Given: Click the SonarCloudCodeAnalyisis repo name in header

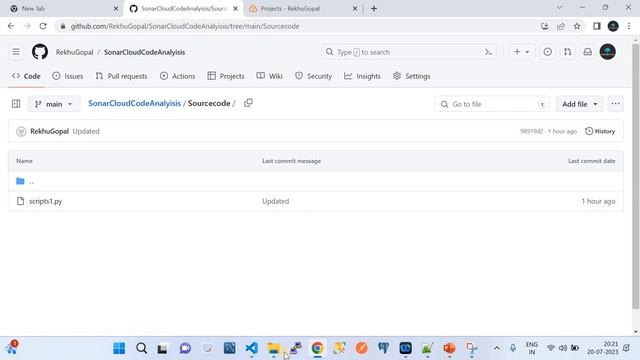Looking at the screenshot, I should (x=144, y=52).
